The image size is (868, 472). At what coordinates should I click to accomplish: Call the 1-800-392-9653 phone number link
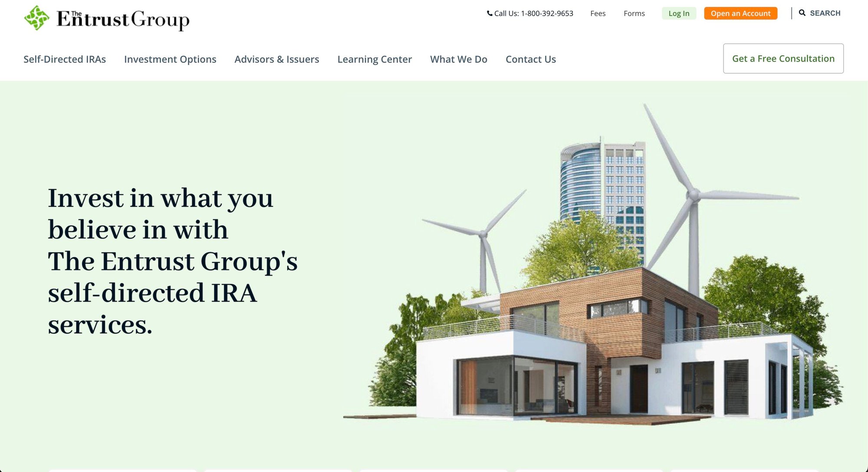click(x=546, y=13)
